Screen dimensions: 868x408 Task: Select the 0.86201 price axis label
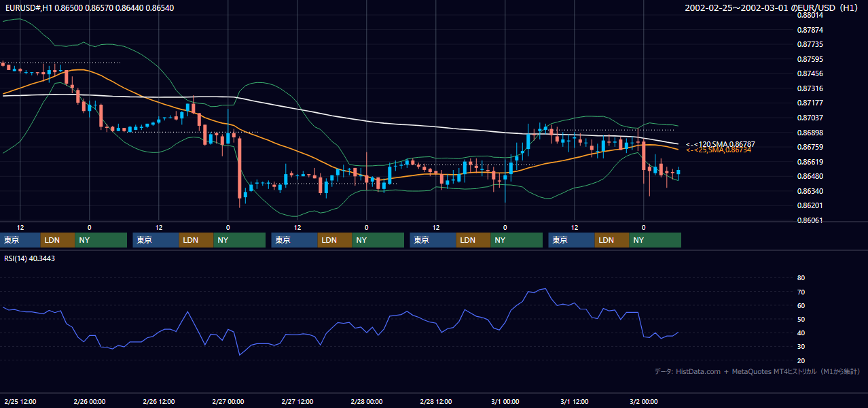click(810, 205)
